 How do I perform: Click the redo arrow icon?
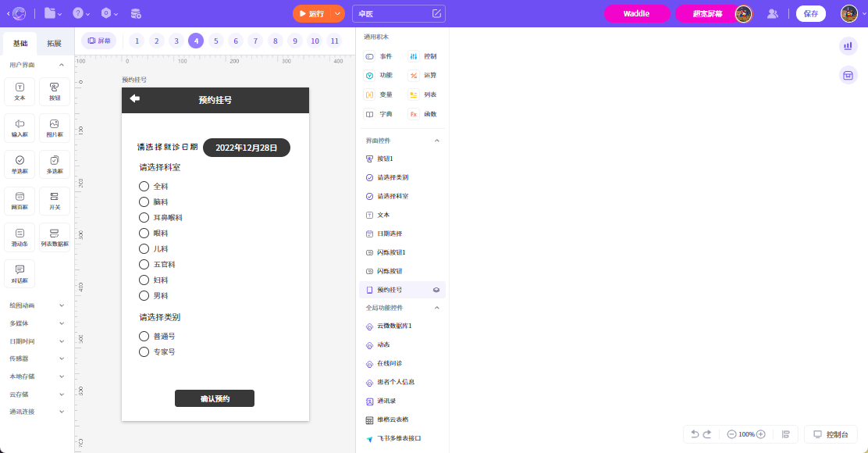pos(707,434)
